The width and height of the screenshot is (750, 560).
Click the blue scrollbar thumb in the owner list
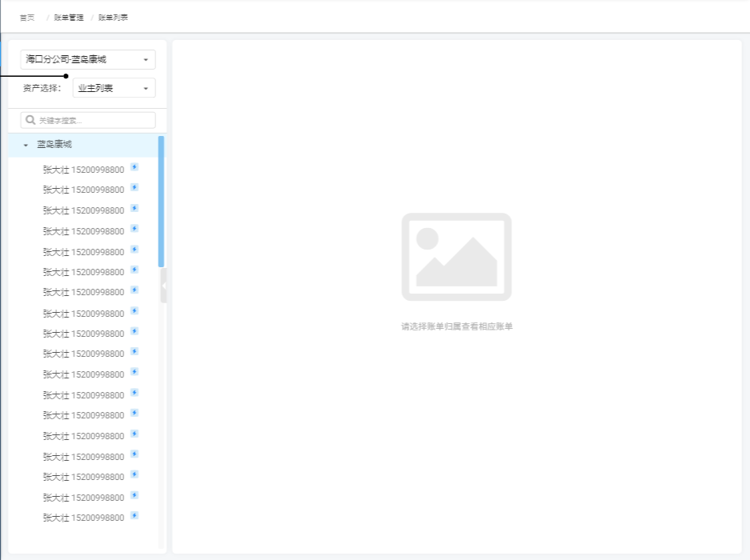[x=161, y=200]
